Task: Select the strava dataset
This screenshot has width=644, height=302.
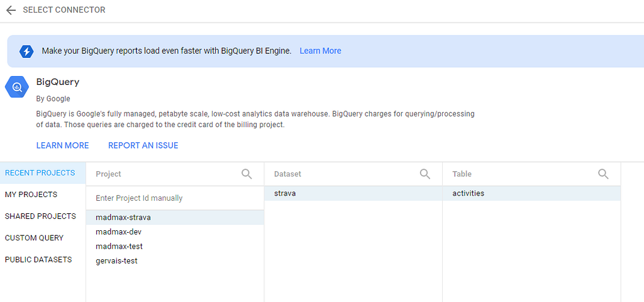Action: 353,193
